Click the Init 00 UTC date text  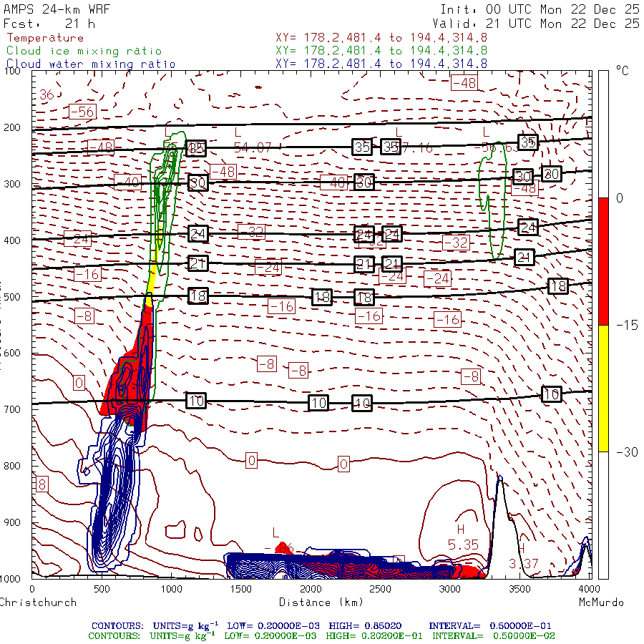[539, 10]
